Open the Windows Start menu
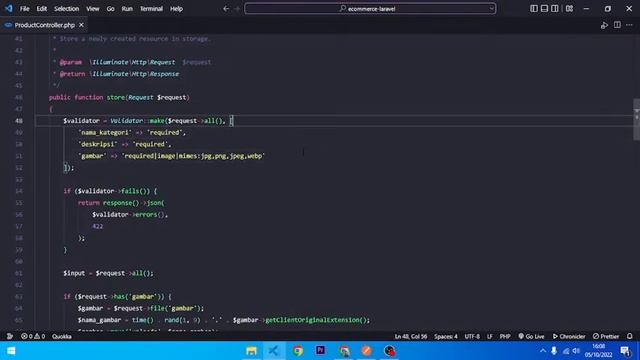This screenshot has height=360, width=640. click(11, 351)
